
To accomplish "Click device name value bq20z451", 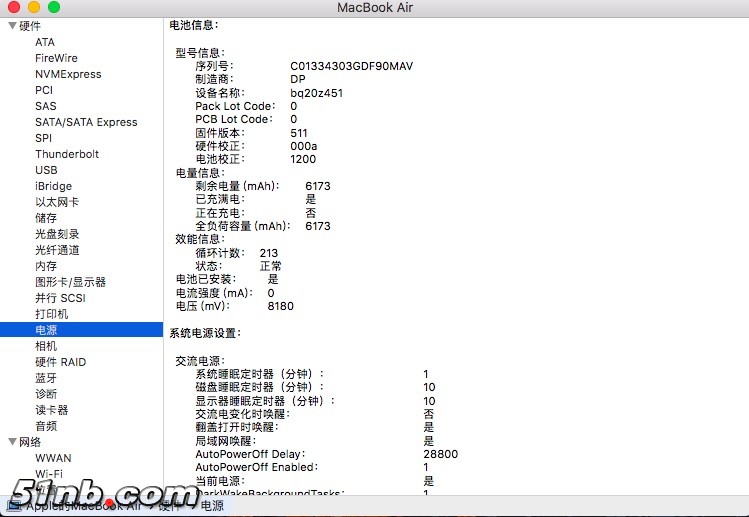I will click(317, 93).
